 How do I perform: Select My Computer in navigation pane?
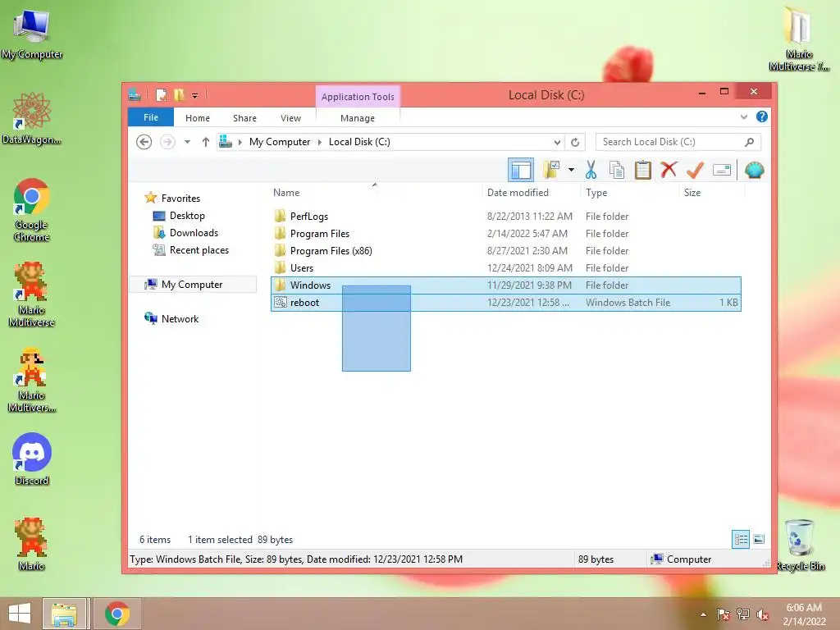coord(192,285)
